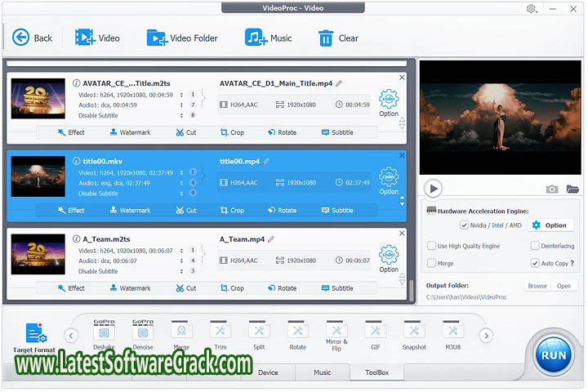Change Video1 track selector for AVATAR_CE file
The image size is (588, 392).
click(x=193, y=94)
